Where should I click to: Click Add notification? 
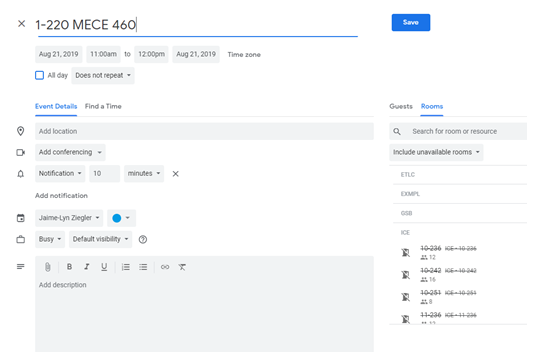pyautogui.click(x=61, y=196)
